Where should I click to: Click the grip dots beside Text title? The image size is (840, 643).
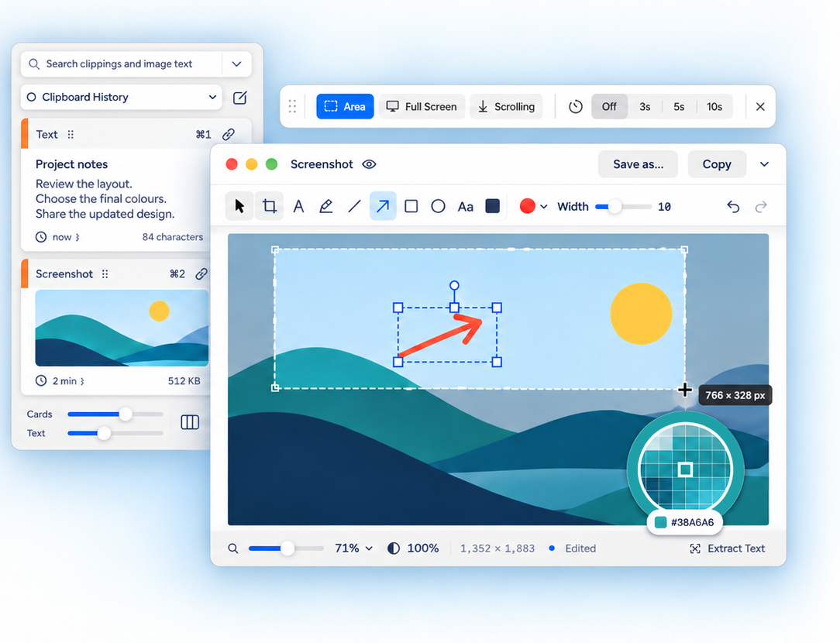tap(71, 134)
